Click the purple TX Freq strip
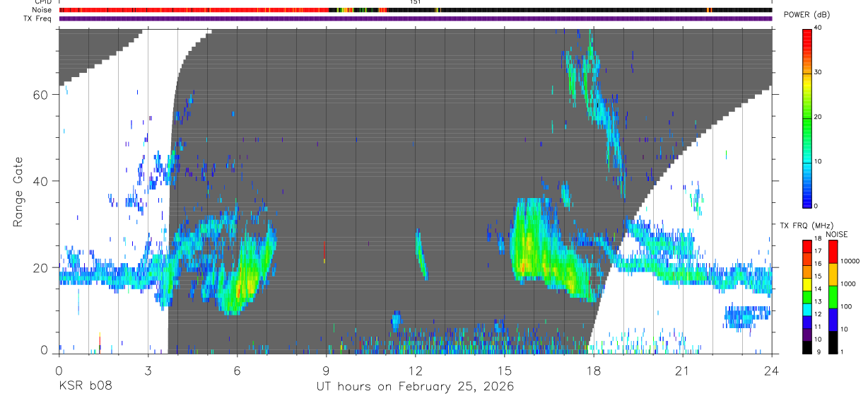The image size is (868, 401). pos(416,18)
